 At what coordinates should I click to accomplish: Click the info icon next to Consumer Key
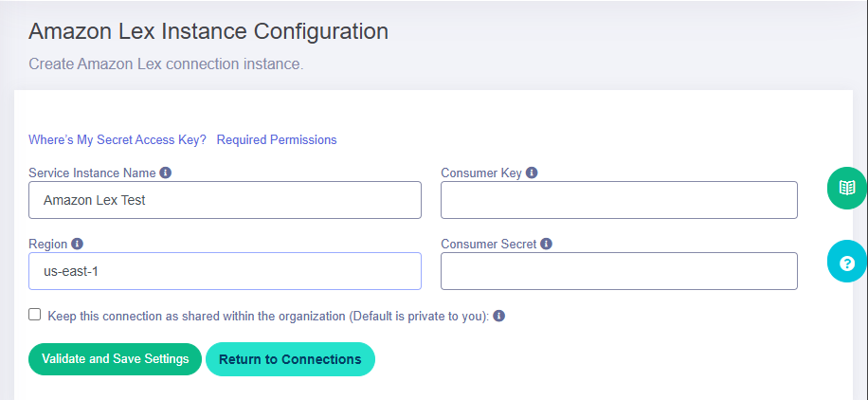point(532,173)
